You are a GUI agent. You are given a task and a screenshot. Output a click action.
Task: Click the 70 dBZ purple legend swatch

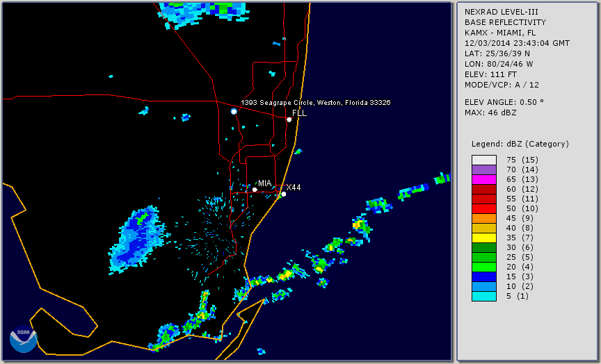(x=483, y=169)
